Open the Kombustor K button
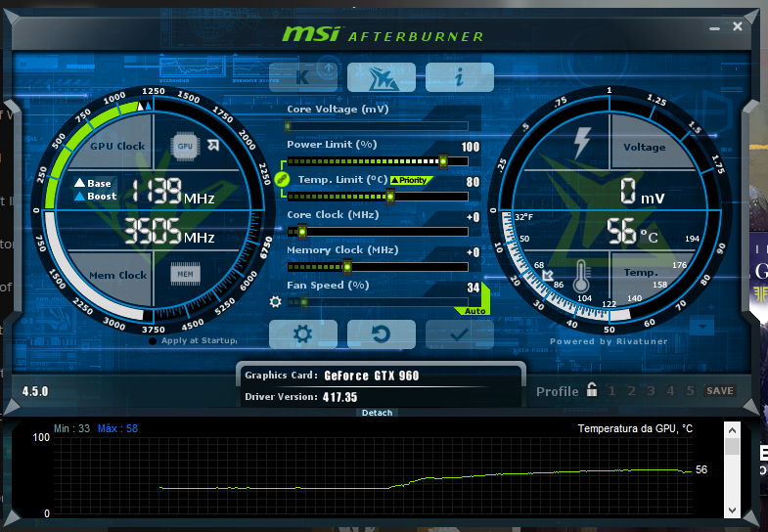768x532 pixels. click(303, 77)
